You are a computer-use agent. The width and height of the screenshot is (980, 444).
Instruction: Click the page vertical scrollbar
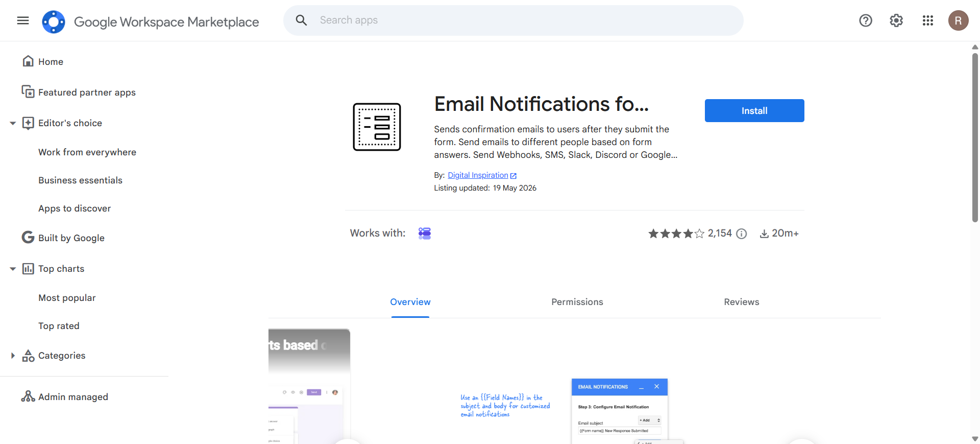[x=975, y=138]
